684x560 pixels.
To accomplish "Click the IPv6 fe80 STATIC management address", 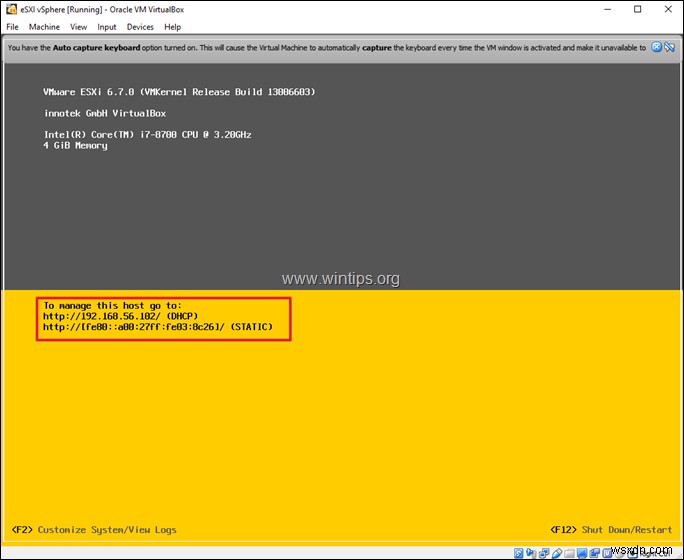I will pyautogui.click(x=157, y=327).
